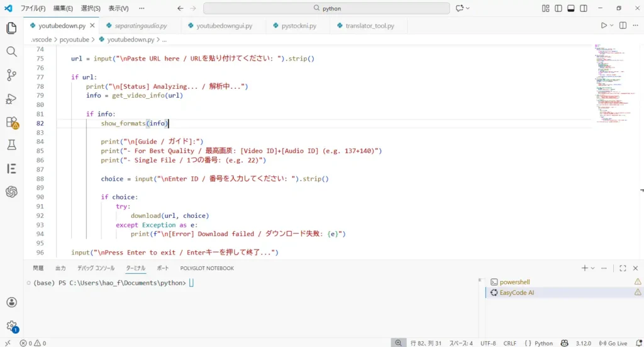Maximize the terminal panel size

[x=623, y=268]
